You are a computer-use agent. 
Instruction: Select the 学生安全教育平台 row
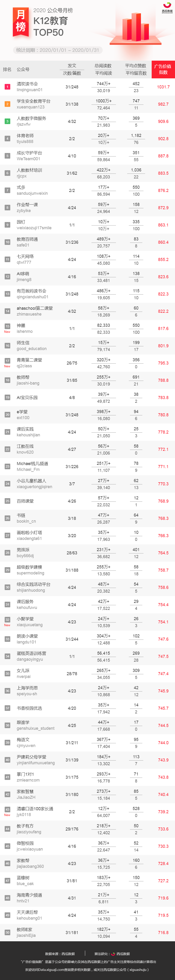[87, 104]
